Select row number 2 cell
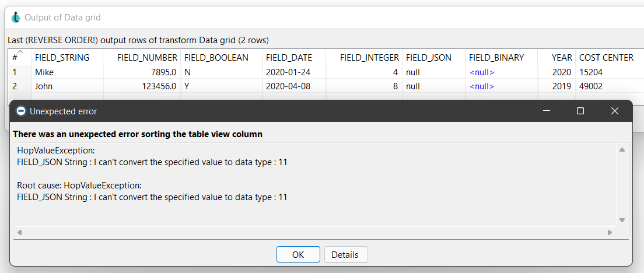The image size is (644, 273). coord(20,86)
